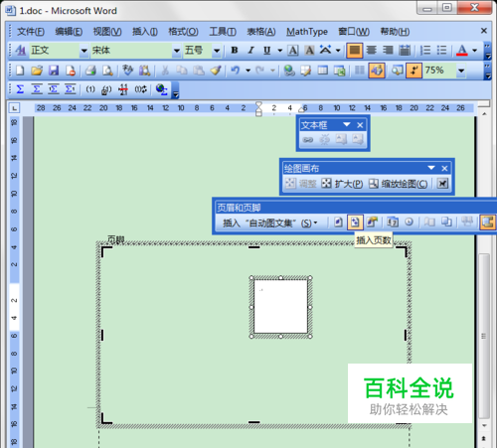This screenshot has width=497, height=448.
Task: Save the document with floppy icon
Action: coord(54,71)
